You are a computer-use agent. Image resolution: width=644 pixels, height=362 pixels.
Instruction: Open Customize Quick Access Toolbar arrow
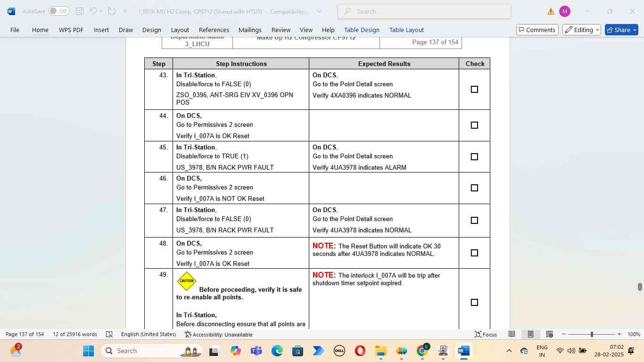[x=125, y=11]
